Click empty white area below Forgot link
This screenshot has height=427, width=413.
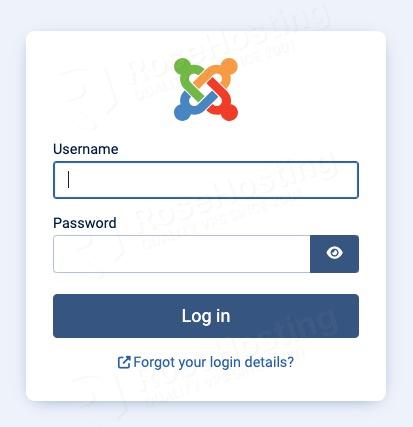206,386
